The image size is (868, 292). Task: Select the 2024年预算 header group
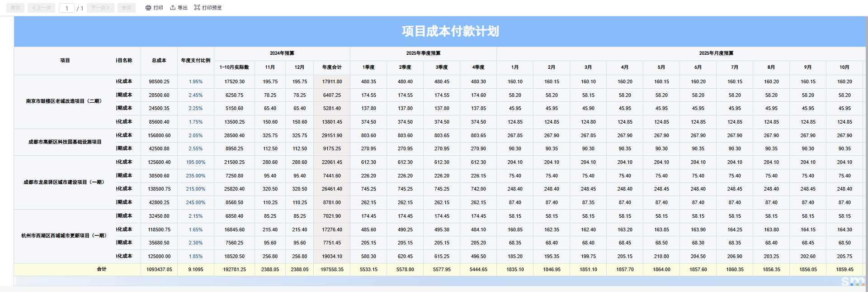282,53
